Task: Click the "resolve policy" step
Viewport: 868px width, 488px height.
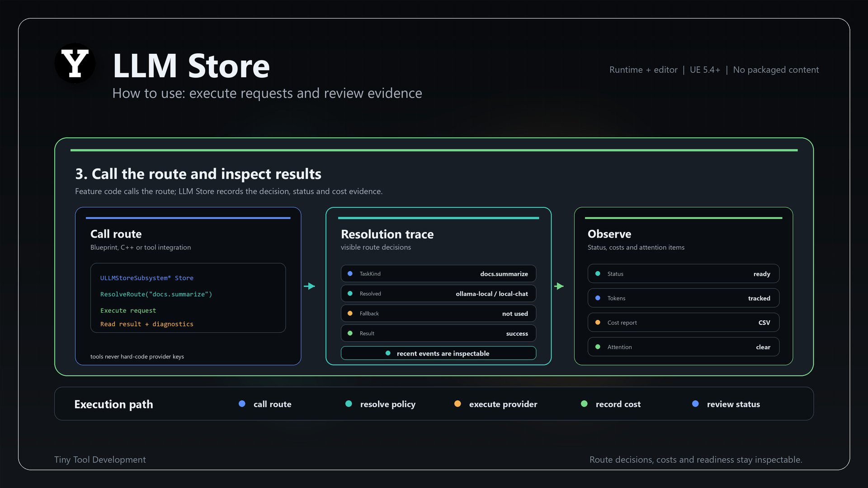Action: [387, 404]
